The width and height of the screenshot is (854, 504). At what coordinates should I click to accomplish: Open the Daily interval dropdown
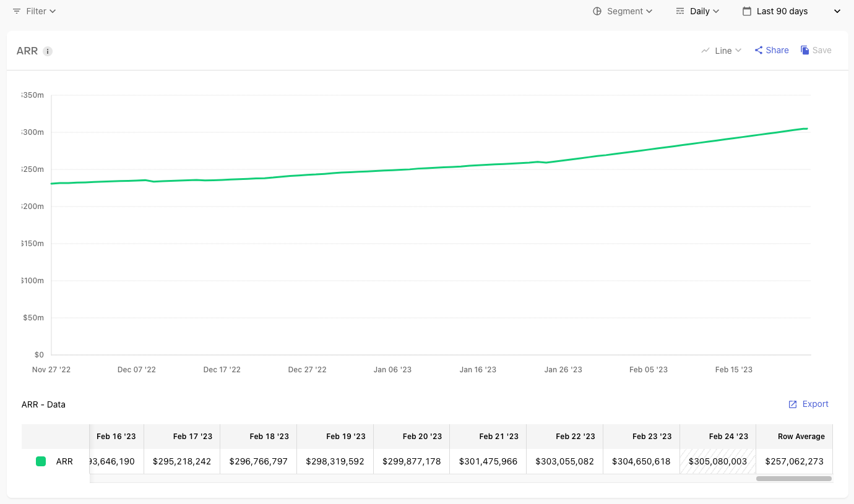(697, 11)
